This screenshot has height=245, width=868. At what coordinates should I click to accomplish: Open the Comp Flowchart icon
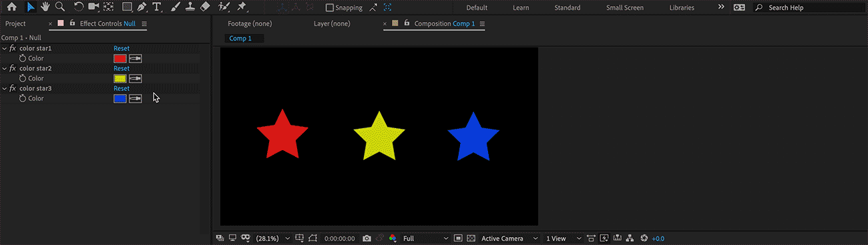pos(629,238)
